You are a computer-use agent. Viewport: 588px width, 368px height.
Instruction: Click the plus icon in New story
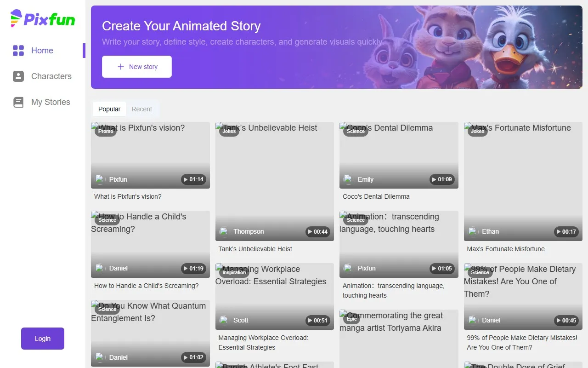[121, 67]
